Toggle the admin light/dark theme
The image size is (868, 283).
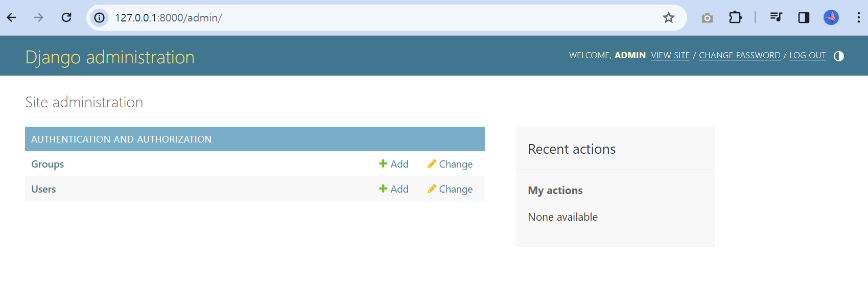(839, 56)
